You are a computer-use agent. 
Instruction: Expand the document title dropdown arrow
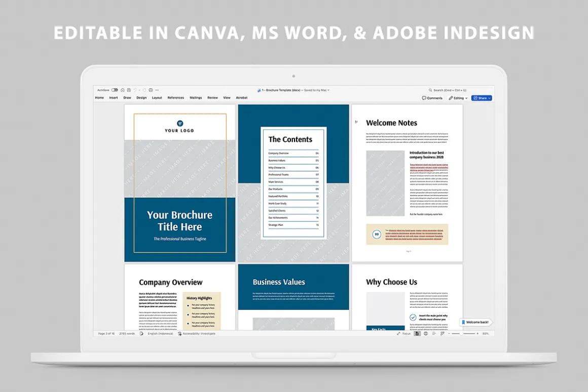click(x=328, y=90)
